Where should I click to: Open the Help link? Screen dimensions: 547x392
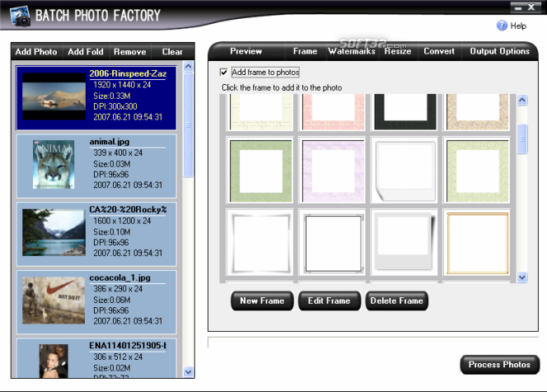[x=518, y=26]
